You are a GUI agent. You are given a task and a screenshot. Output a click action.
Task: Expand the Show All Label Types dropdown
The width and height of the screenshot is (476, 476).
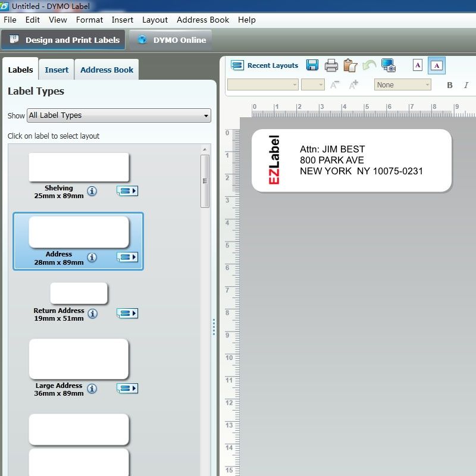click(119, 115)
